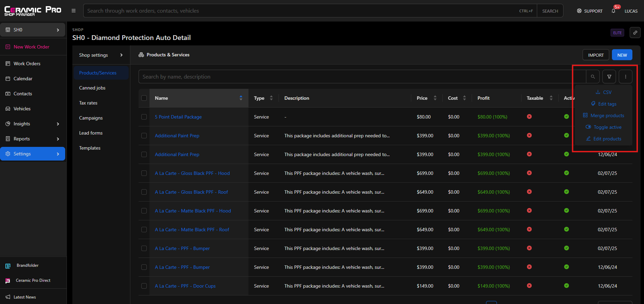
Task: Click the Ceramic Pro Shop Manager logo
Action: pyautogui.click(x=33, y=11)
